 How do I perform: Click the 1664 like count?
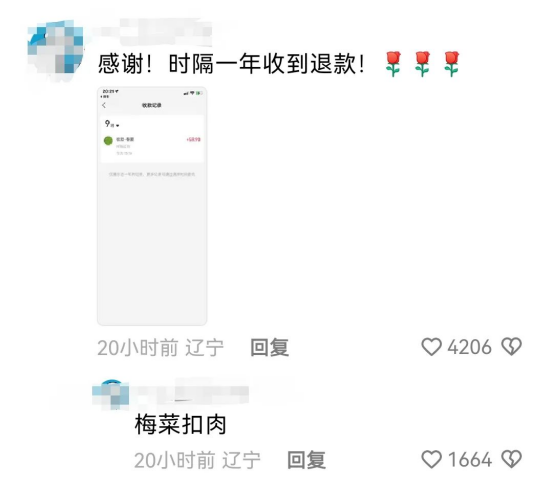469,460
